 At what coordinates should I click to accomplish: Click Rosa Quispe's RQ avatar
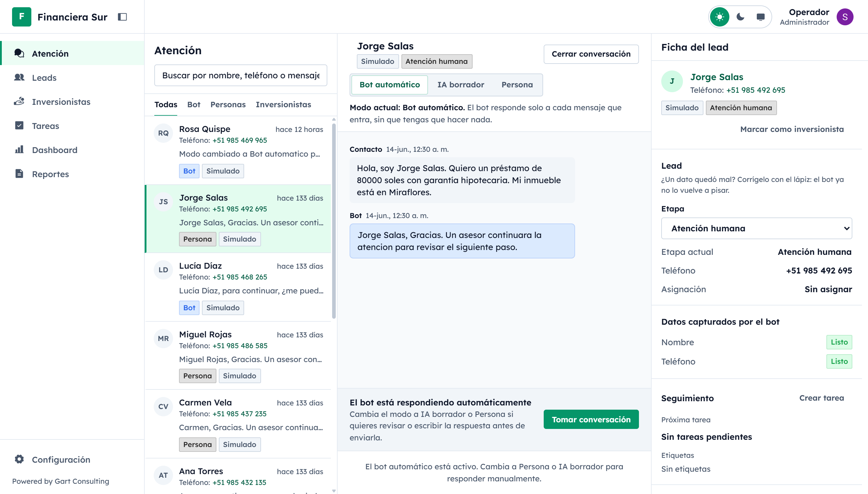[163, 133]
